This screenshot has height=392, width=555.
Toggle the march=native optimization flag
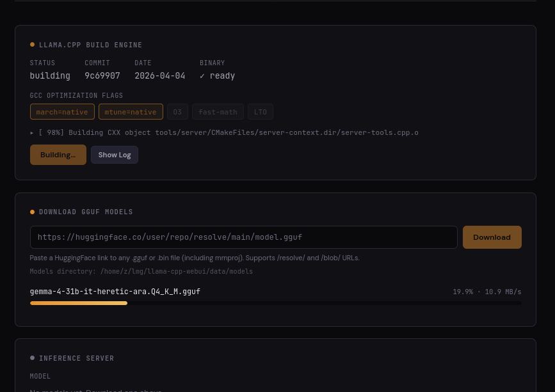pos(62,112)
